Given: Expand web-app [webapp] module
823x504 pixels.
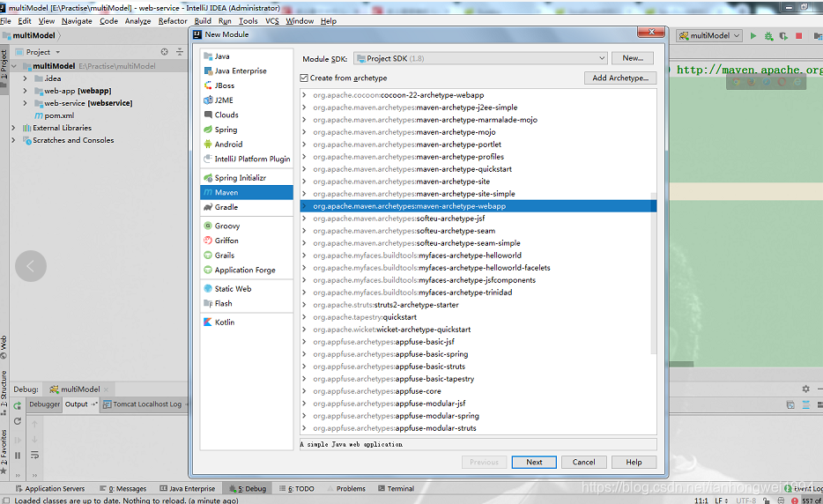Looking at the screenshot, I should pyautogui.click(x=25, y=91).
